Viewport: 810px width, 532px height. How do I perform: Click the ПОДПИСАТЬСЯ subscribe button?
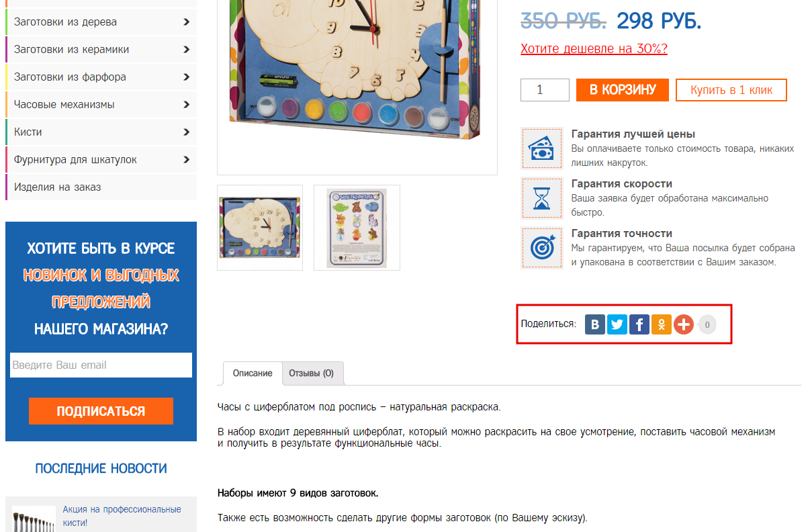(101, 411)
